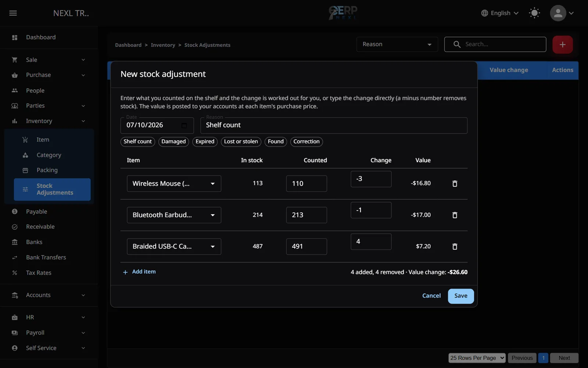Toggle light theme sun icon
This screenshot has height=368, width=588.
(534, 13)
